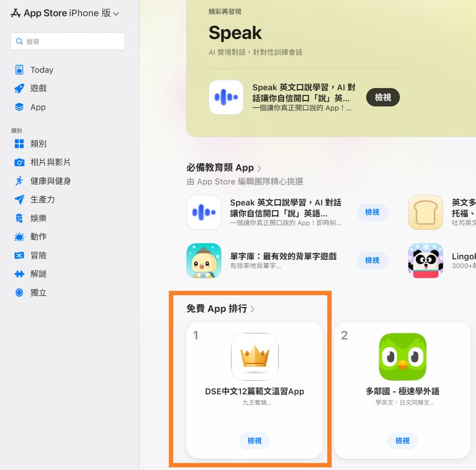Image resolution: width=476 pixels, height=470 pixels.
Task: Open 冒險 category label
Action: (x=38, y=255)
